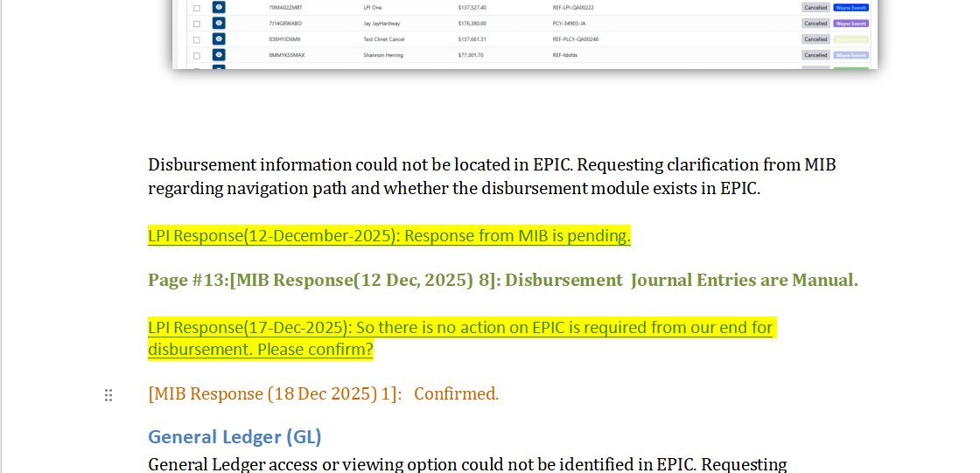The height and width of the screenshot is (473, 980).
Task: Open the eye icon beside 838HYJD6MX
Action: (219, 39)
